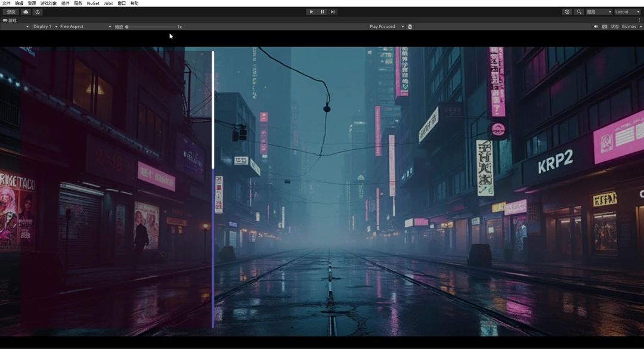Open the Game/Simulator view mode dropdown
This screenshot has height=349, width=644.
(x=15, y=26)
